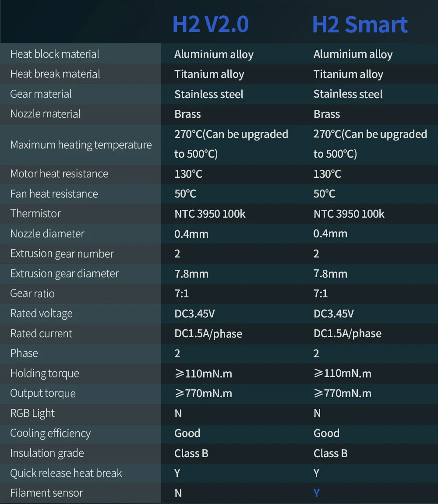Select the Thermistor row label
The image size is (438, 504).
click(35, 213)
